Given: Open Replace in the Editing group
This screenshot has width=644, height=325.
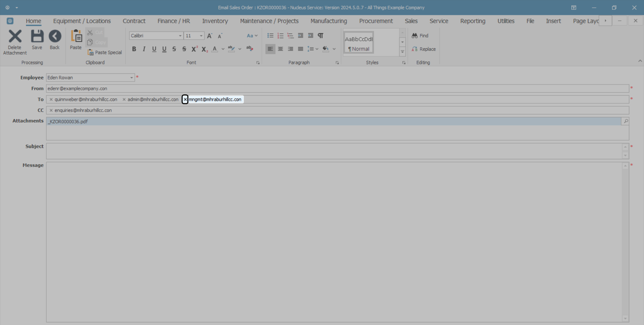Looking at the screenshot, I should click(424, 49).
